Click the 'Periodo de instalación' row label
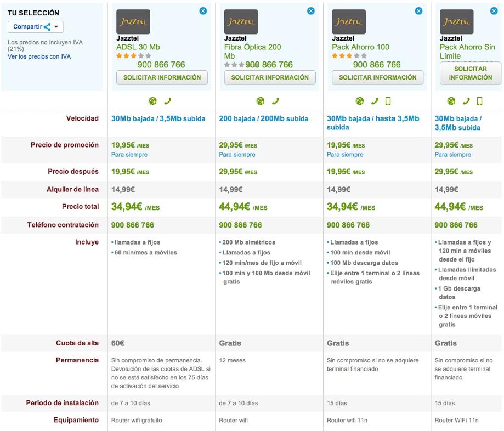The height and width of the screenshot is (431, 504). click(63, 403)
